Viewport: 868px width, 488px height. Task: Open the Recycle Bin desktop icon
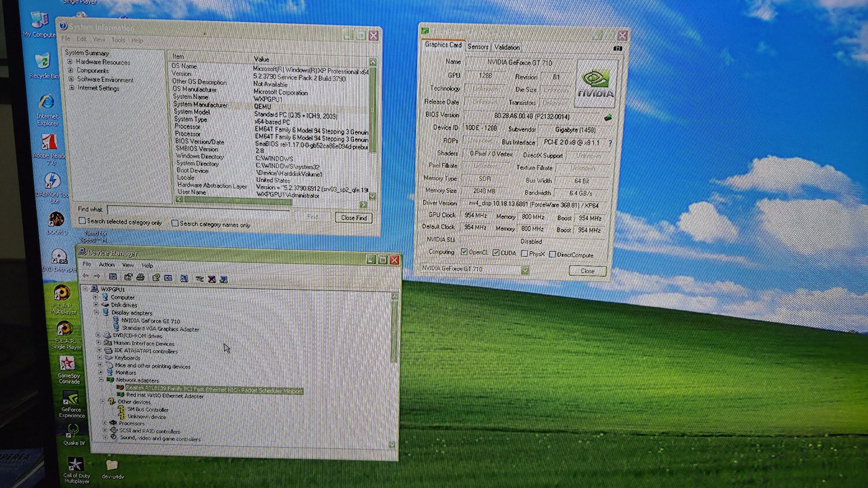pos(42,66)
